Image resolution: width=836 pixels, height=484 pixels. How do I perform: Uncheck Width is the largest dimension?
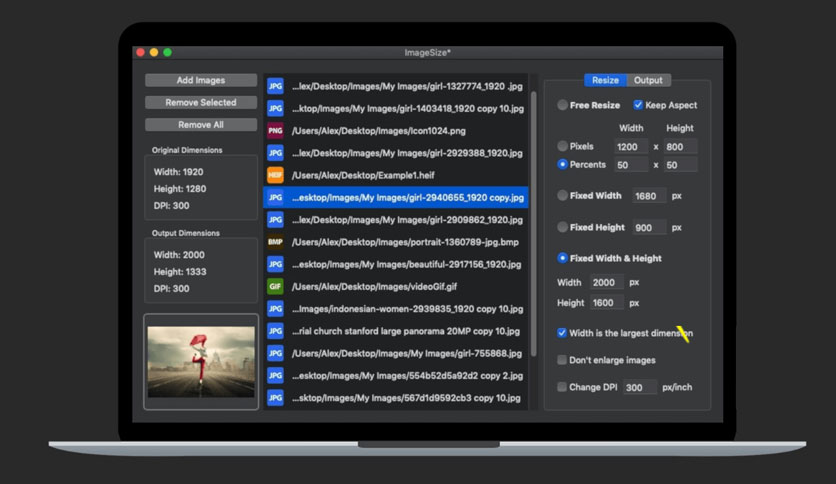click(x=561, y=333)
